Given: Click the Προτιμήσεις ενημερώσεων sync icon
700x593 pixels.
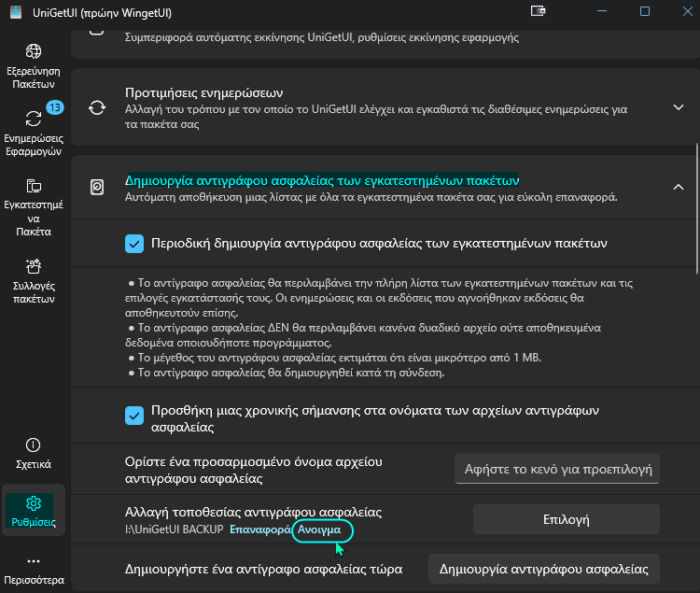Looking at the screenshot, I should pyautogui.click(x=97, y=107).
